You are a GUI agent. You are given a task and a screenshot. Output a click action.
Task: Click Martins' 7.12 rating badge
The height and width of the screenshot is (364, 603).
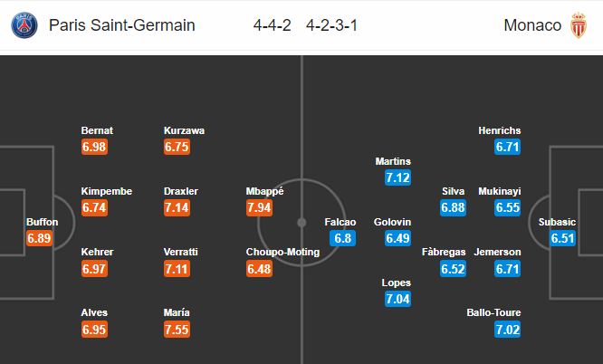(398, 177)
